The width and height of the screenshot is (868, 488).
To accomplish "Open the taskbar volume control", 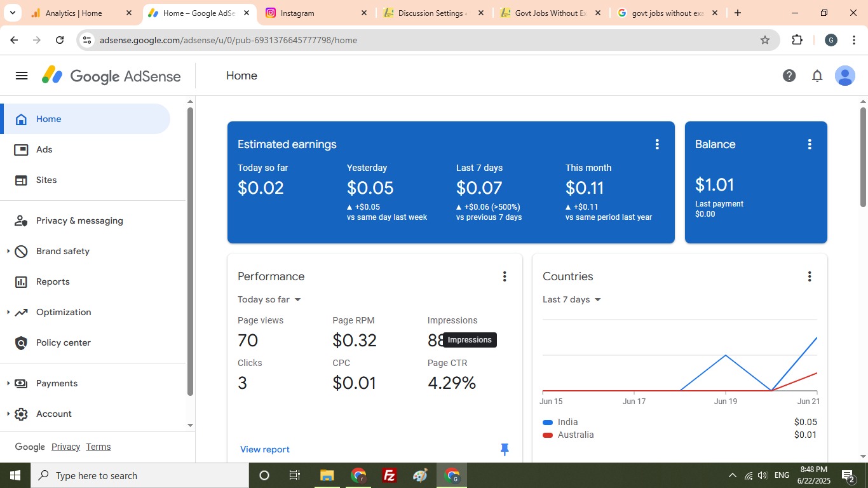I will (x=763, y=475).
